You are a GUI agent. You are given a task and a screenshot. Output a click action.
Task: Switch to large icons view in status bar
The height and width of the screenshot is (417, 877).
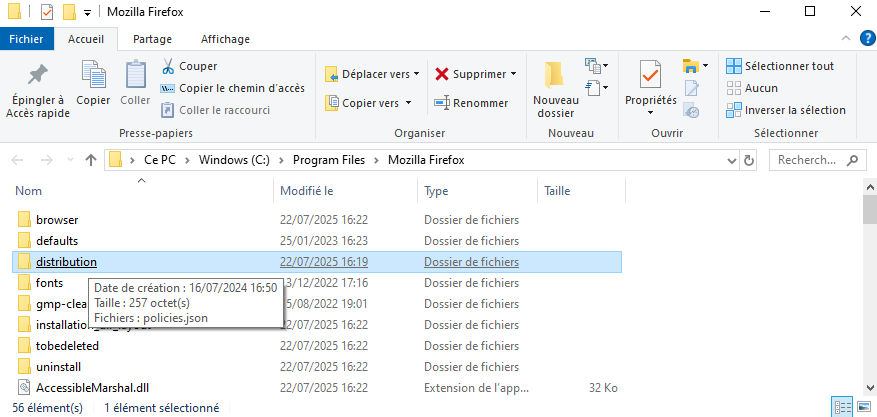863,407
